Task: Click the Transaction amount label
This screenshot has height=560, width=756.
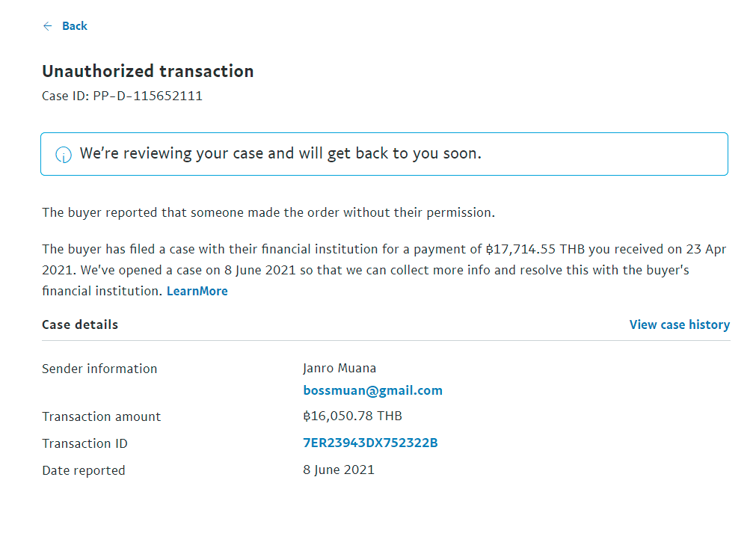Action: (x=101, y=416)
